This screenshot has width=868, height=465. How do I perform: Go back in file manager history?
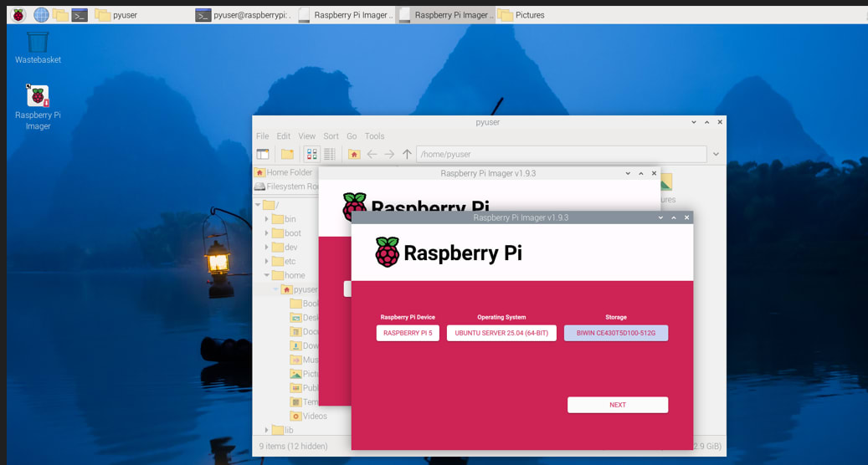pos(372,154)
